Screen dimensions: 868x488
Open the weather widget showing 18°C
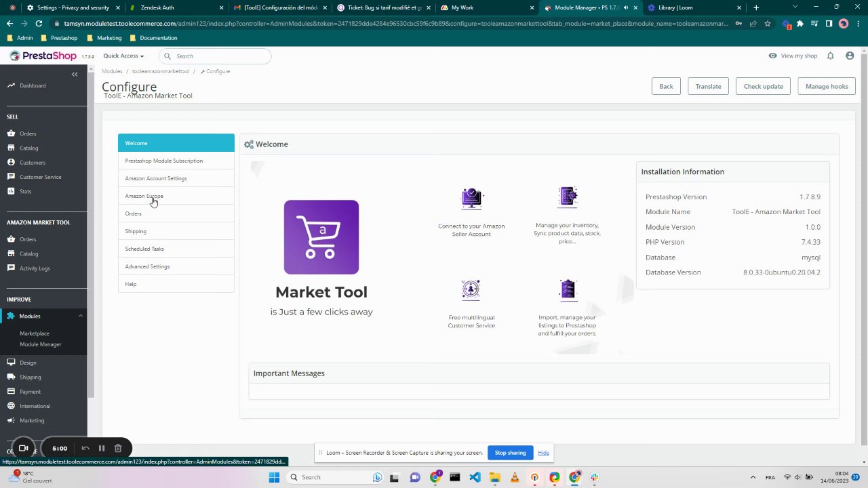(29, 477)
